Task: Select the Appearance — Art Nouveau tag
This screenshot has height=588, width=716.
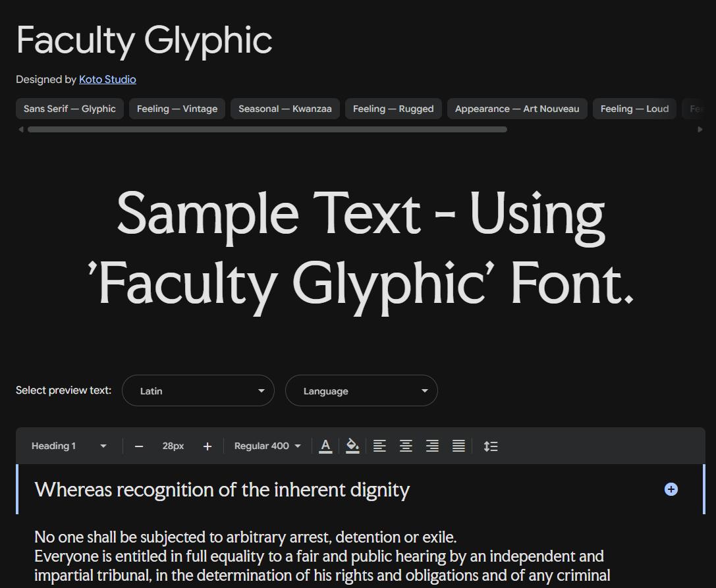Action: tap(517, 109)
